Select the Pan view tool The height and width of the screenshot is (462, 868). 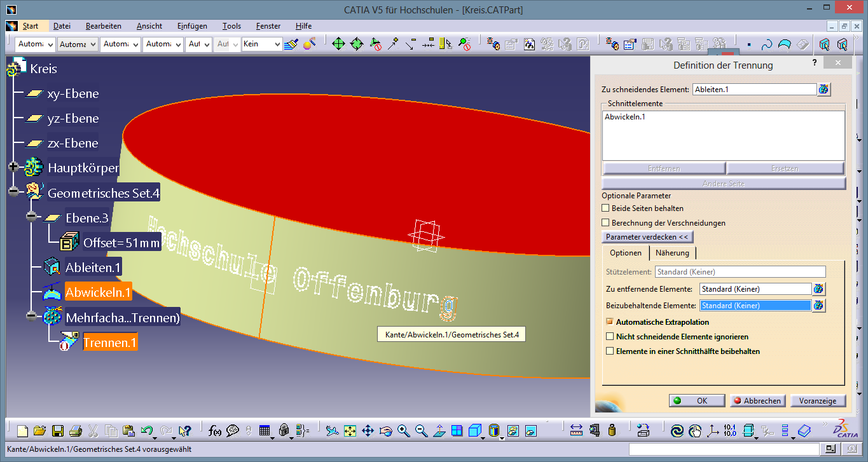[368, 431]
